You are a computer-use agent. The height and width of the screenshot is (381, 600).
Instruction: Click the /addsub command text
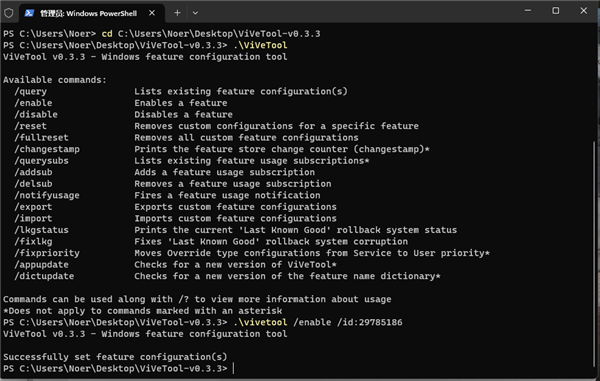click(x=33, y=172)
